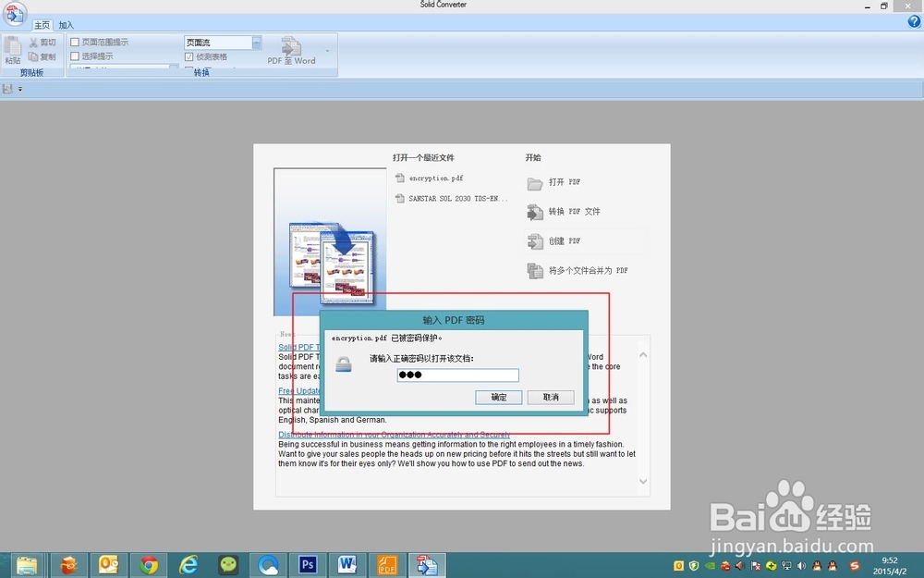Viewport: 924px width, 578px height.
Task: Switch to Word on the taskbar
Action: [347, 565]
